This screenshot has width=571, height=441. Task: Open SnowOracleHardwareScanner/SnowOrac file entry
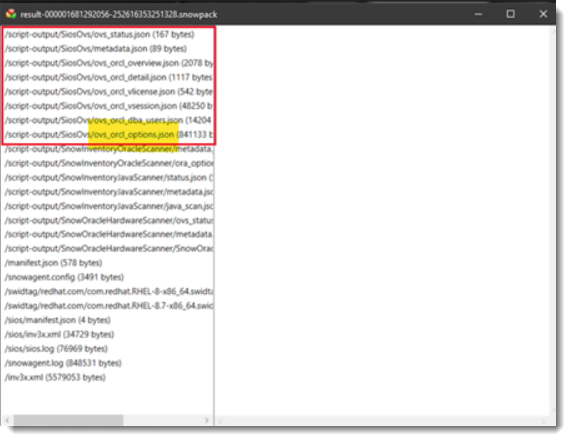(109, 249)
